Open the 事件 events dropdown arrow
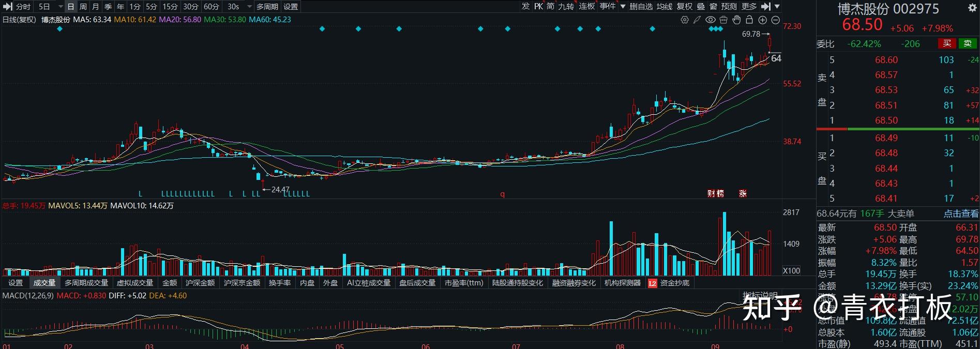The height and width of the screenshot is (349, 980). tap(622, 6)
